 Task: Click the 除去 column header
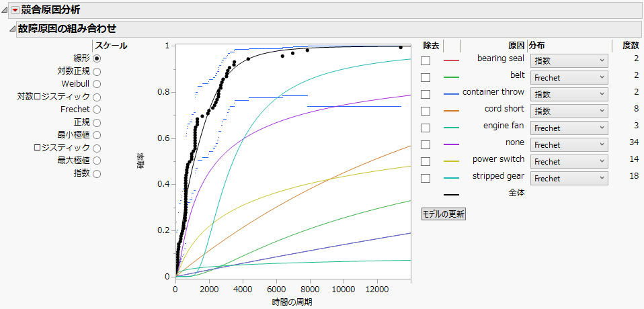(431, 45)
